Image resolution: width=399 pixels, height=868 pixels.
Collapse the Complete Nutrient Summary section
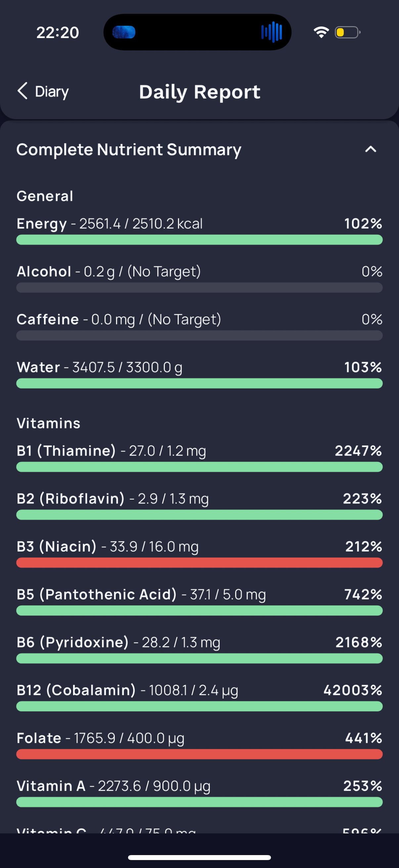(x=370, y=149)
